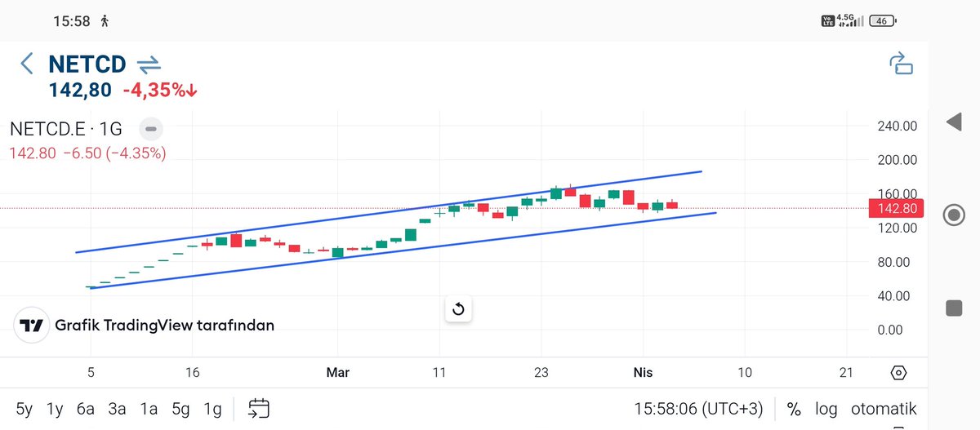Tap the Nis date axis label

coord(644,373)
